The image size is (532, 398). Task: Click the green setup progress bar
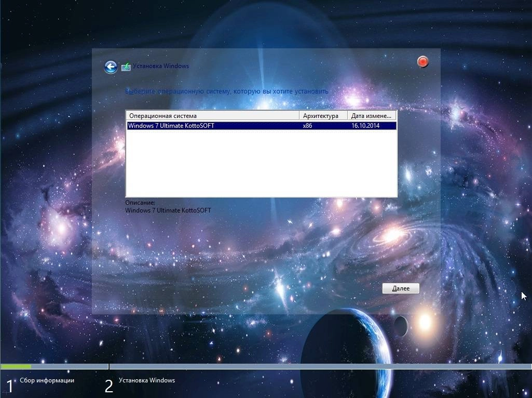(16, 366)
